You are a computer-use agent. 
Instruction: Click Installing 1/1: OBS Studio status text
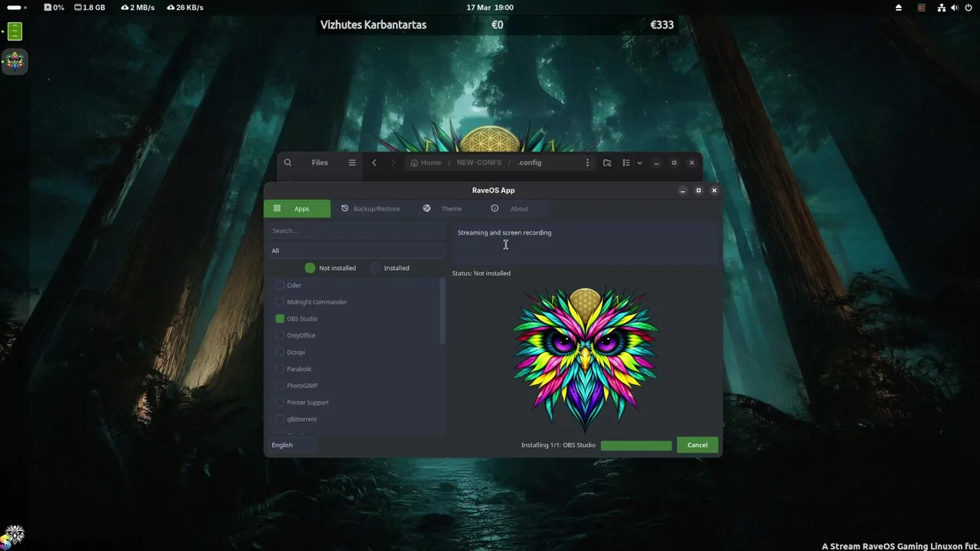pyautogui.click(x=558, y=445)
